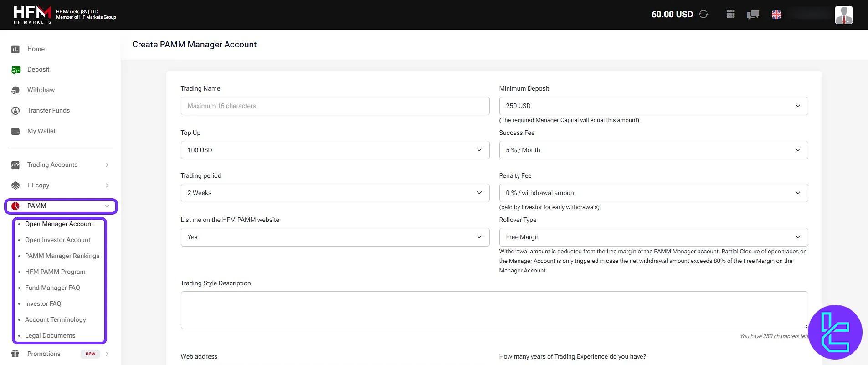Open Minimum Deposit dropdown (250 USD)

(653, 106)
